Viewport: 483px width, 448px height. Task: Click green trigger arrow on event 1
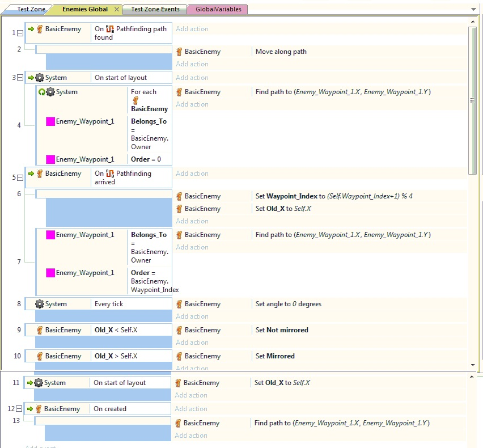tap(31, 29)
